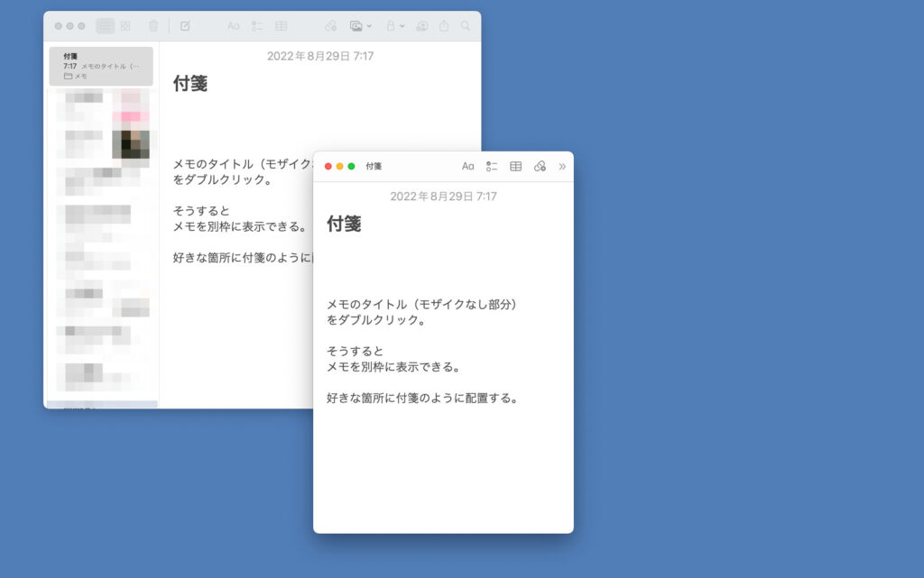Image resolution: width=924 pixels, height=578 pixels.
Task: Add a checklist in the floating 付箋 window
Action: [x=492, y=166]
